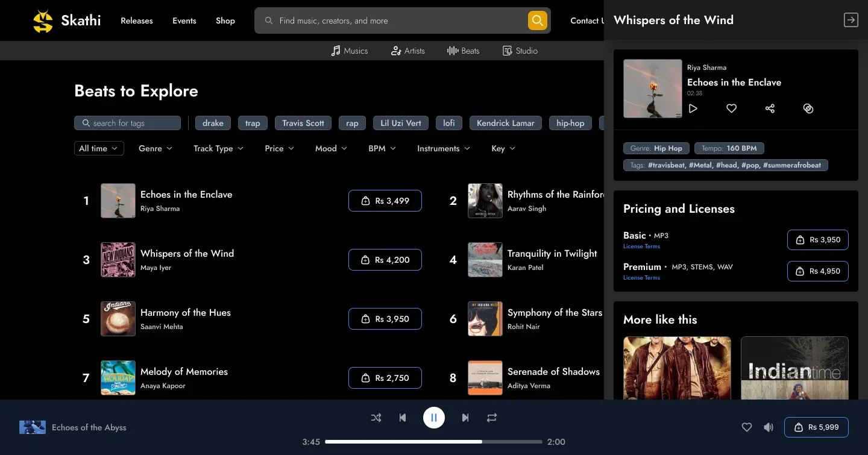Click the orange search button
This screenshot has width=868, height=455.
coord(538,20)
